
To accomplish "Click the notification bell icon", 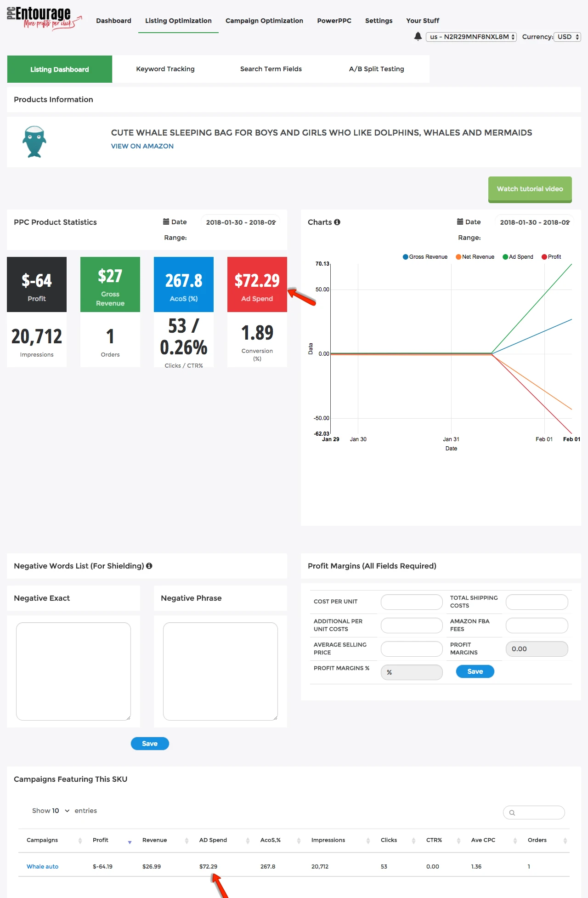I will click(418, 36).
